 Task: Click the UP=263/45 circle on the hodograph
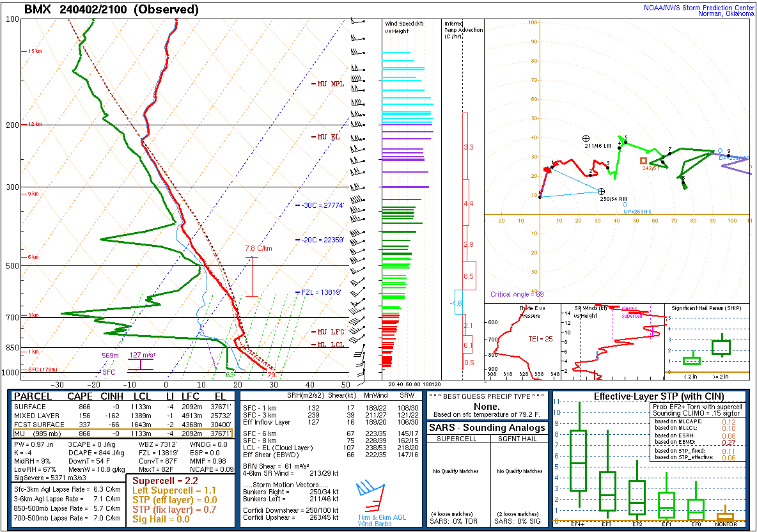coord(625,204)
